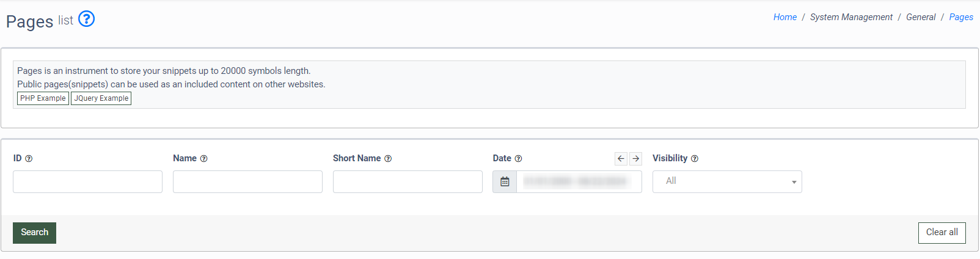Click the Date field help icon
Image resolution: width=980 pixels, height=259 pixels.
click(x=519, y=159)
